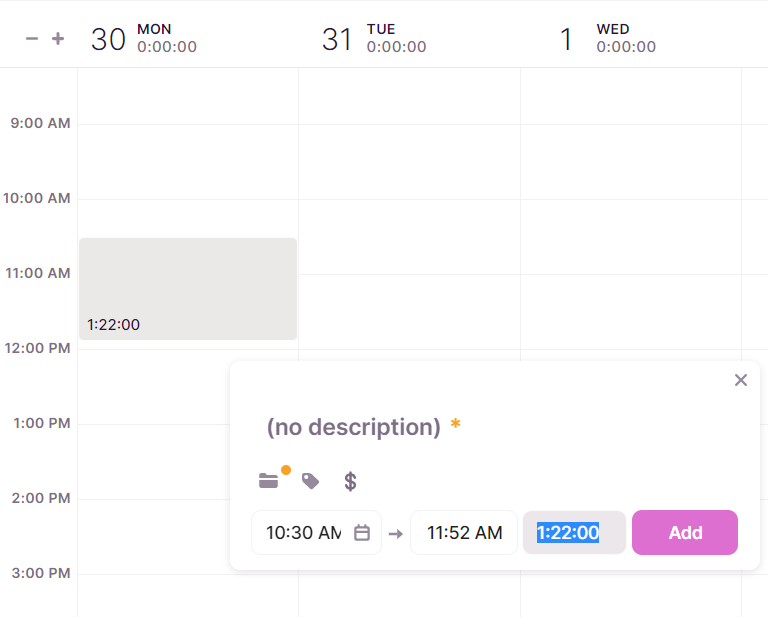Click Wednesday's 9:00 AM time slot
Screen dimensions: 768x617
631,162
